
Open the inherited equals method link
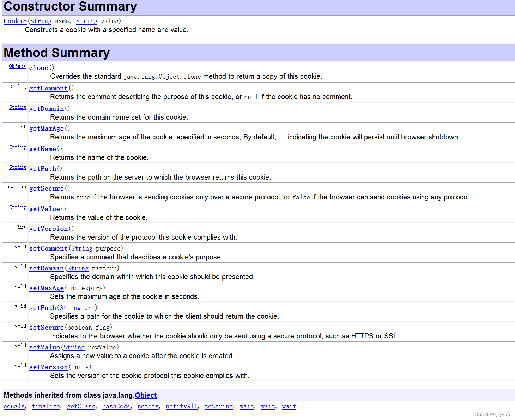(x=14, y=406)
